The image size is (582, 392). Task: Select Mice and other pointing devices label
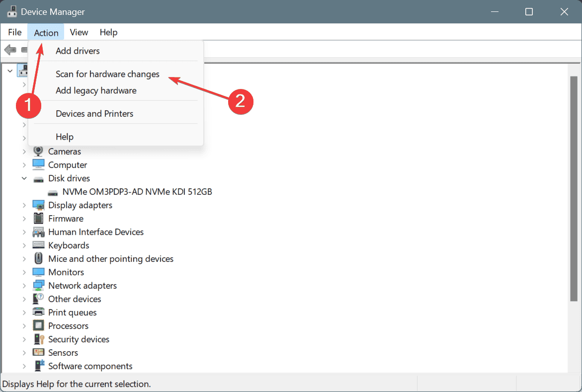(x=111, y=259)
